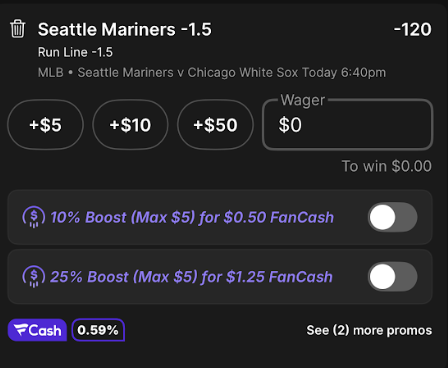Click the Wager amount input field
The height and width of the screenshot is (368, 448).
(x=348, y=125)
